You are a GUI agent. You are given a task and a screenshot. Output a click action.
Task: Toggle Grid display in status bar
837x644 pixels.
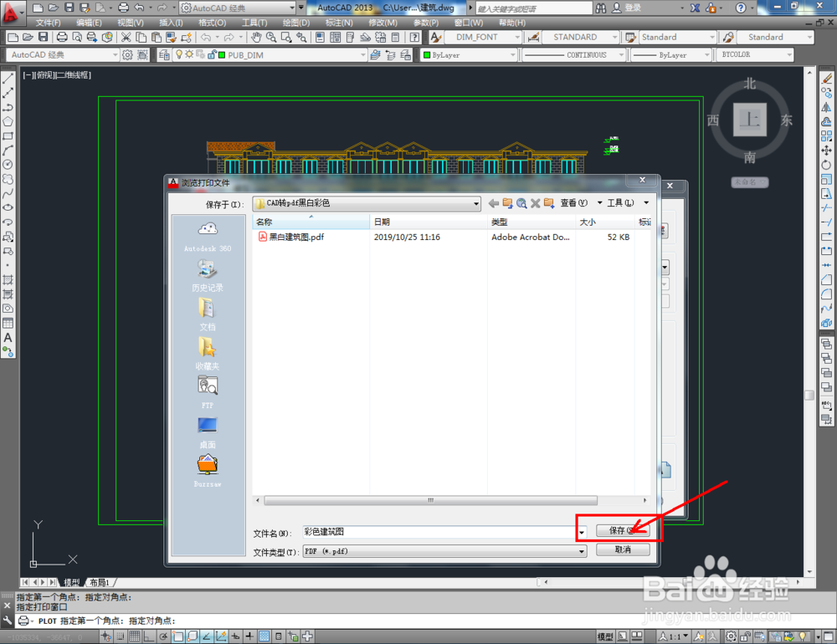[x=135, y=636]
